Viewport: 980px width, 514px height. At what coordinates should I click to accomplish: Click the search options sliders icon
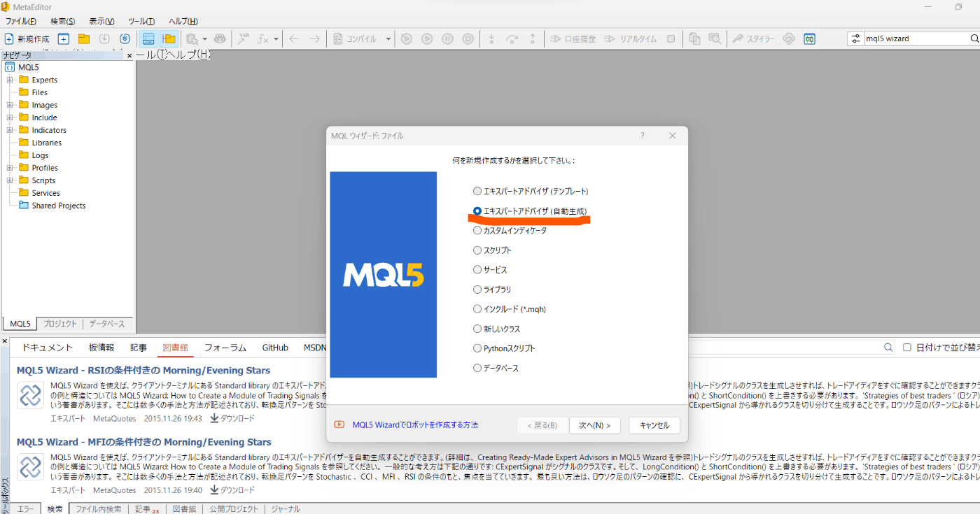pyautogui.click(x=856, y=39)
